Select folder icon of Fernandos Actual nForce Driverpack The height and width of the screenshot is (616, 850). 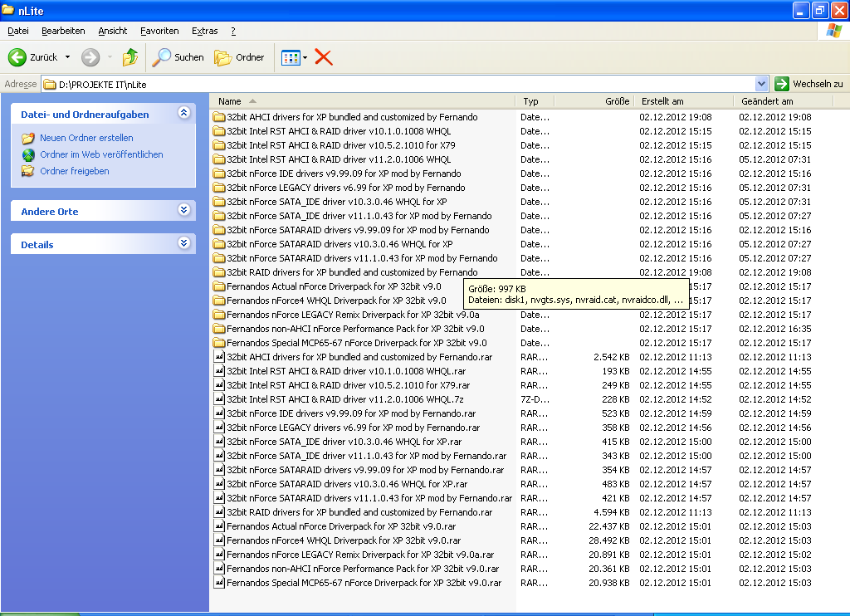(x=219, y=286)
